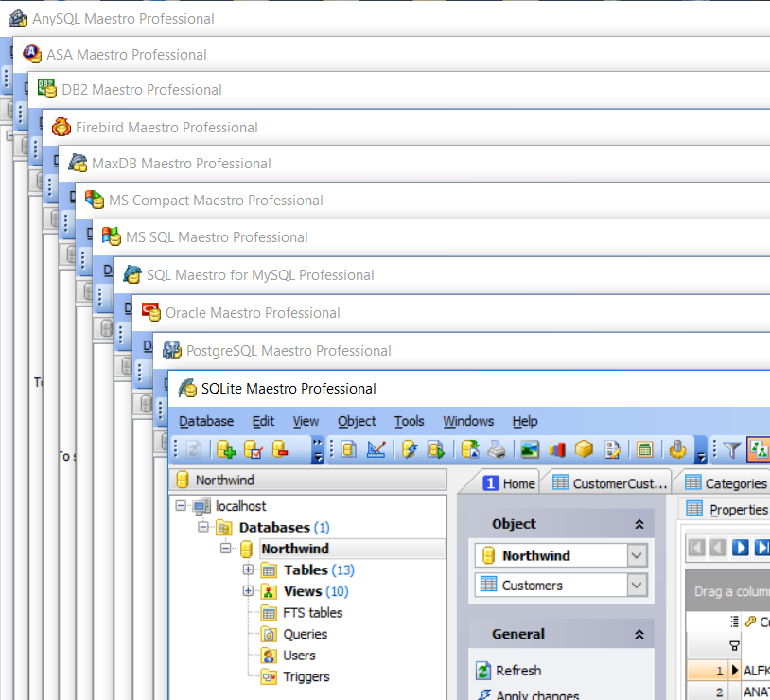The height and width of the screenshot is (700, 770).
Task: Click Apply changes link
Action: (537, 695)
